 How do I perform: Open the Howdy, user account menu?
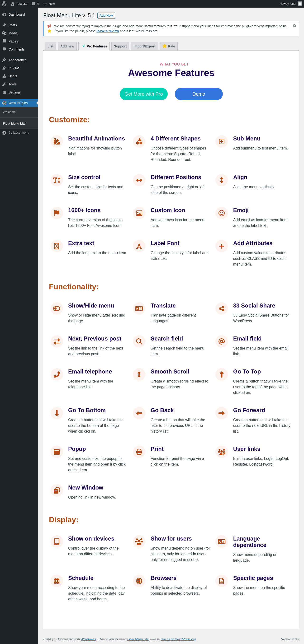click(x=290, y=4)
